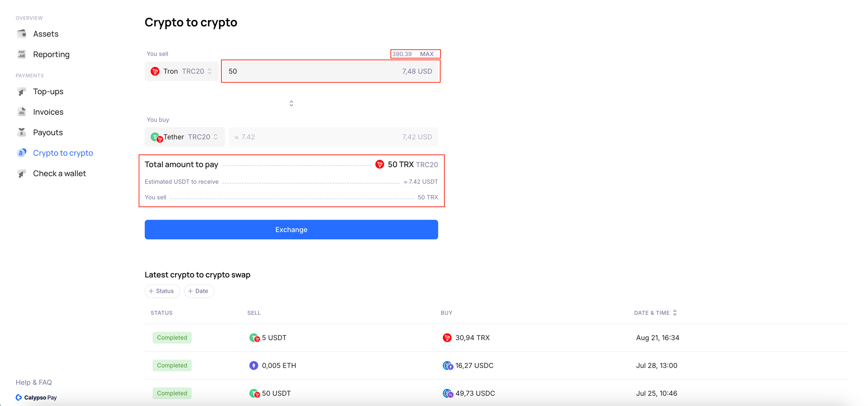This screenshot has width=868, height=406.
Task: Open the Crypto to crypto menu item
Action: [63, 153]
